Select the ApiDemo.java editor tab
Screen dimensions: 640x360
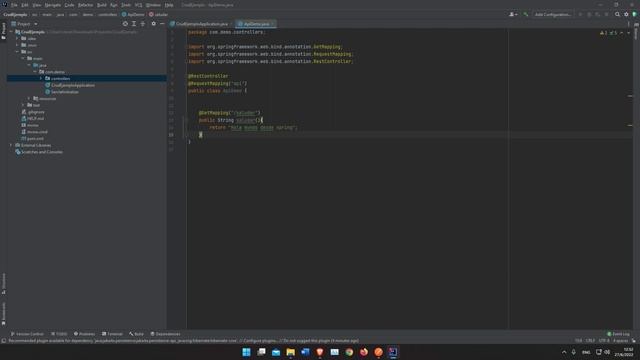(x=256, y=24)
